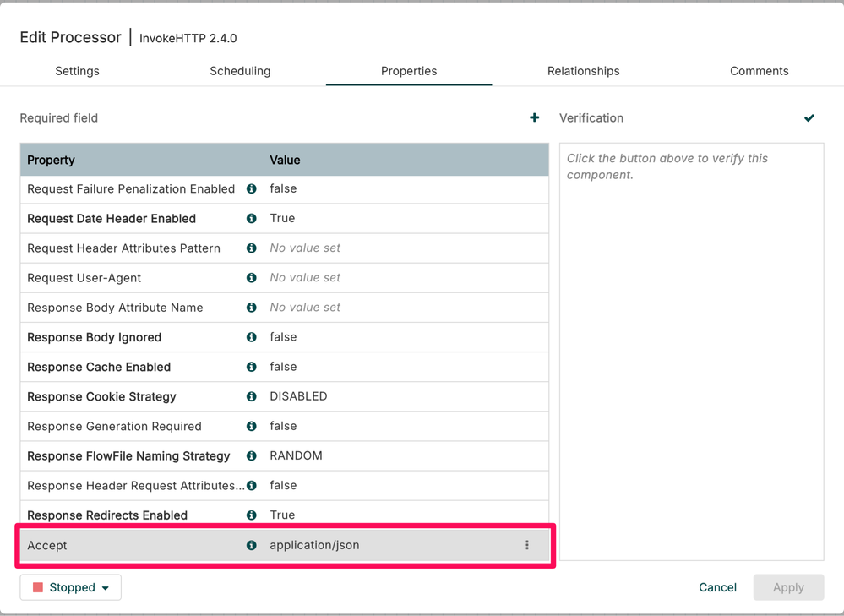Click the DISABLED value of Response Cookie Strategy

tap(298, 396)
